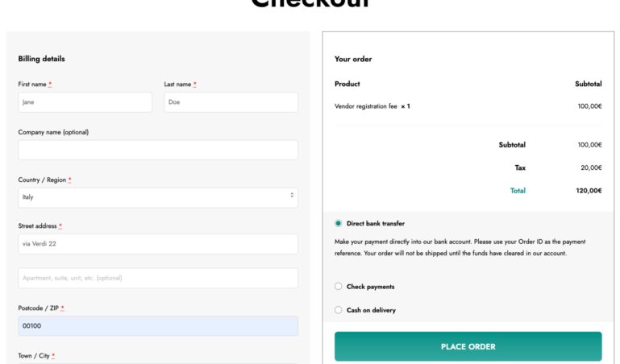620x364 pixels.
Task: Click the Last name field containing Doe
Action: click(231, 102)
